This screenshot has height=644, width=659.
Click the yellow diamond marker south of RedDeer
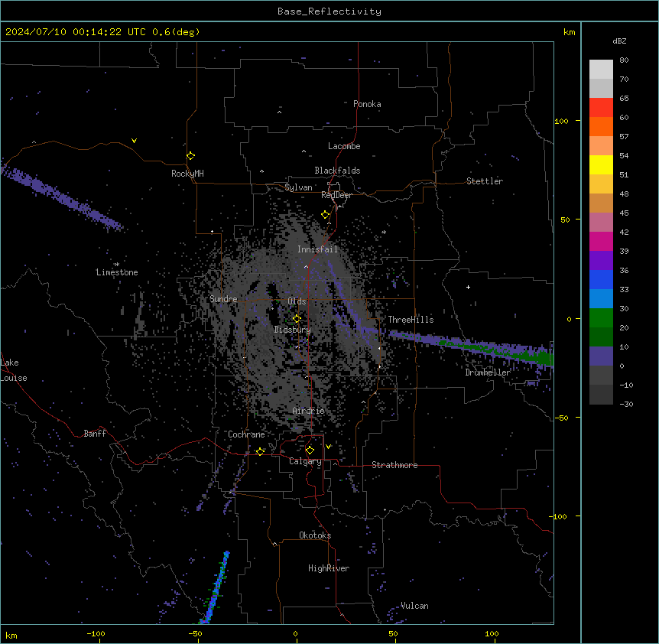pyautogui.click(x=325, y=215)
